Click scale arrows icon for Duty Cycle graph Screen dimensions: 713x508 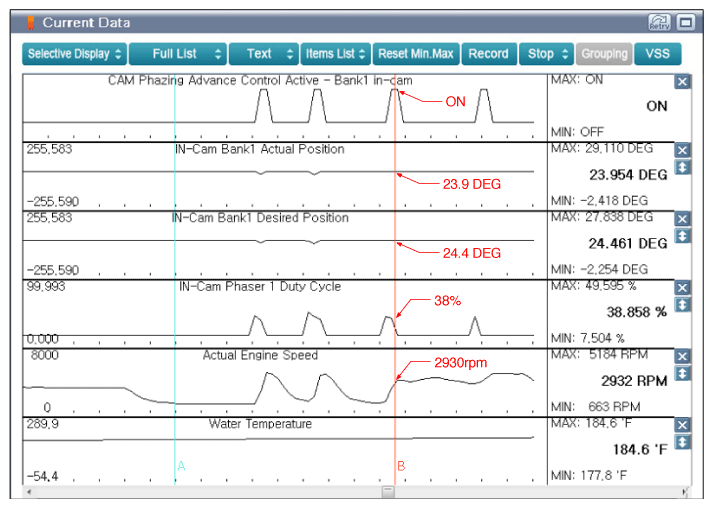[x=682, y=305]
